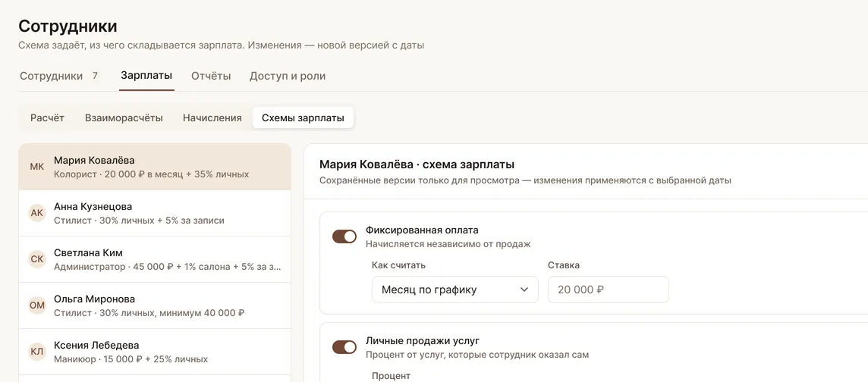The width and height of the screenshot is (868, 382).
Task: Select employee Светлана Ким in the list
Action: pos(155,259)
